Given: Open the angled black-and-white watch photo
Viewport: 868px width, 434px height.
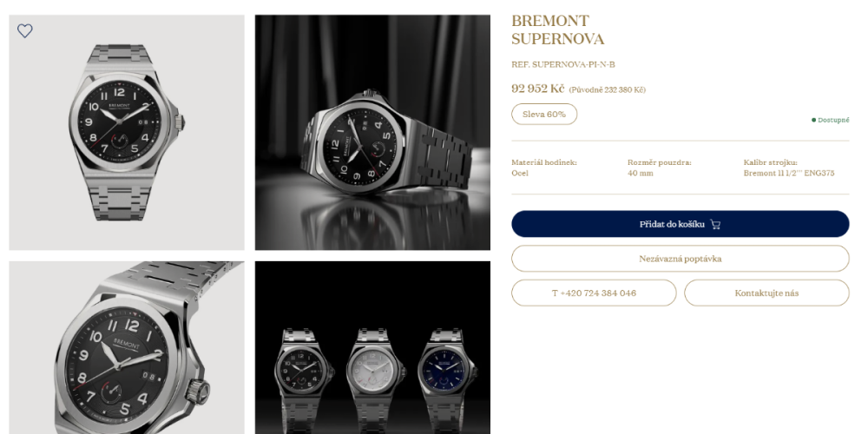Looking at the screenshot, I should tap(372, 132).
